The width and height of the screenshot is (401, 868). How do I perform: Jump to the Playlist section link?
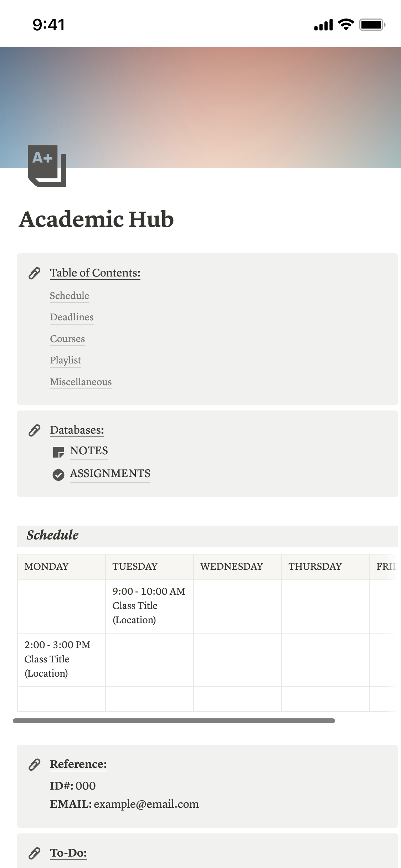(66, 360)
